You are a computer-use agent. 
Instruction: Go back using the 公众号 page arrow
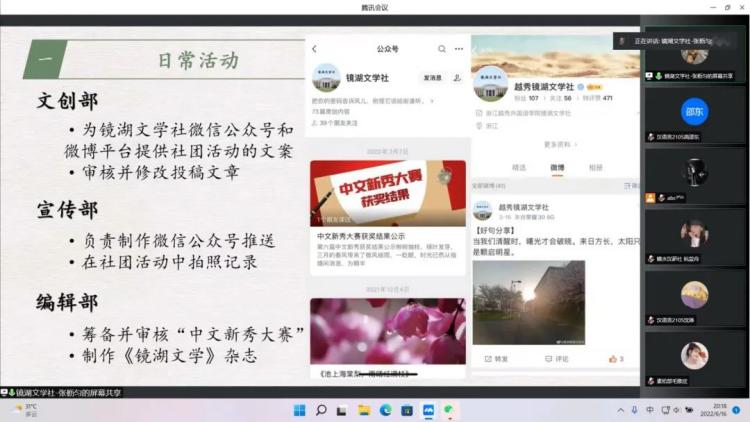[314, 49]
